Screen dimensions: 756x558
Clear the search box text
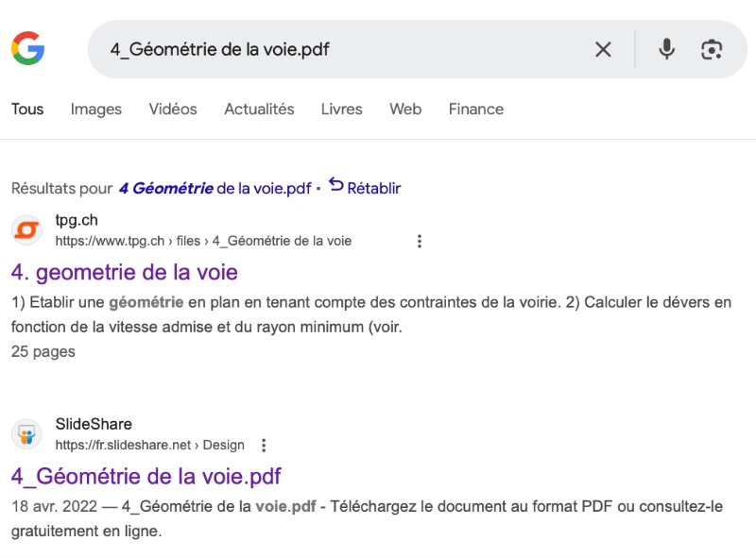tap(603, 49)
